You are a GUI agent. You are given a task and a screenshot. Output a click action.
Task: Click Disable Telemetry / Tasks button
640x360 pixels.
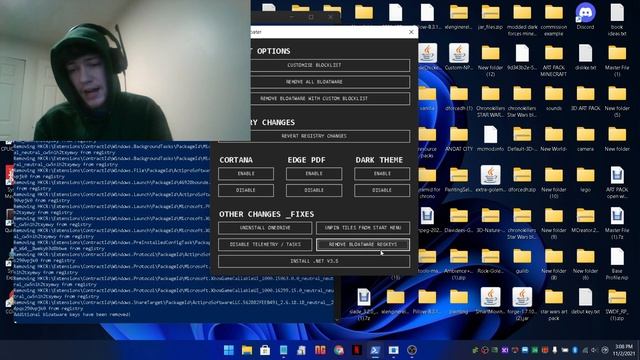click(x=265, y=244)
